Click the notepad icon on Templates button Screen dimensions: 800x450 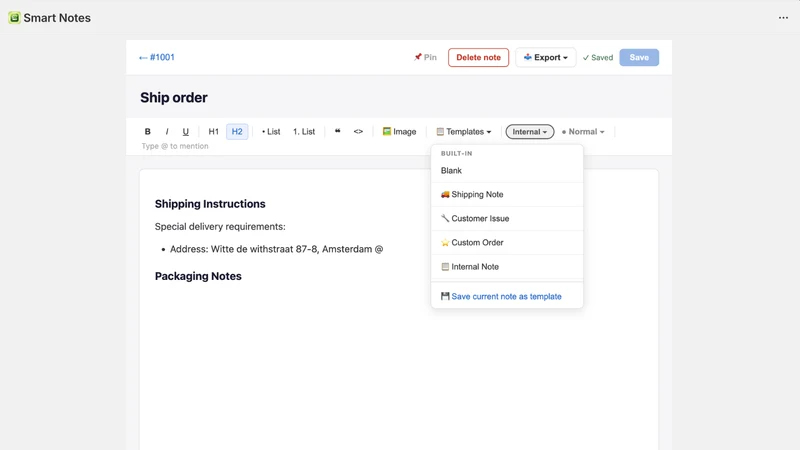[x=440, y=132]
